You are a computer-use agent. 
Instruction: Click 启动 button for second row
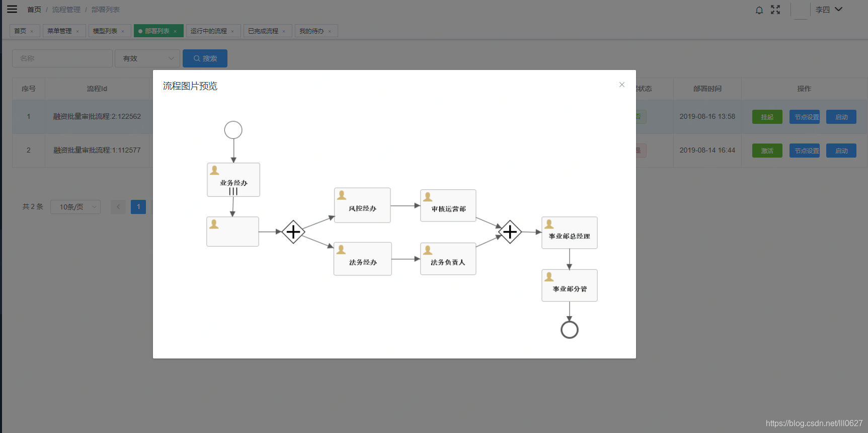(841, 151)
